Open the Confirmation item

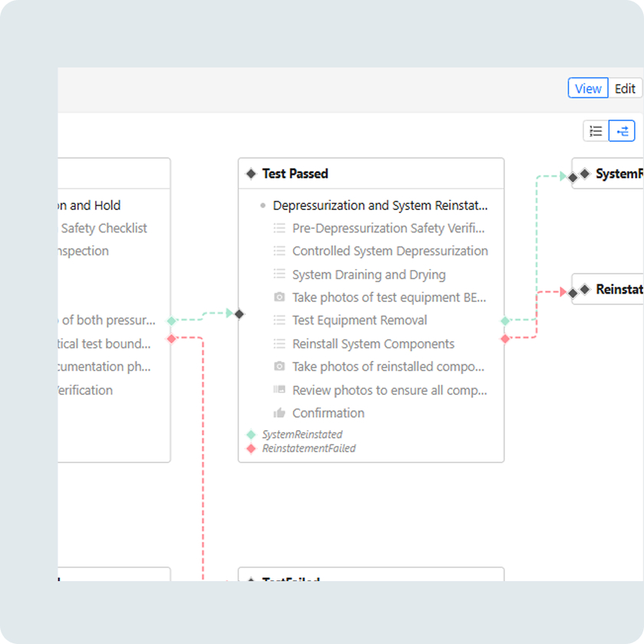pyautogui.click(x=328, y=413)
